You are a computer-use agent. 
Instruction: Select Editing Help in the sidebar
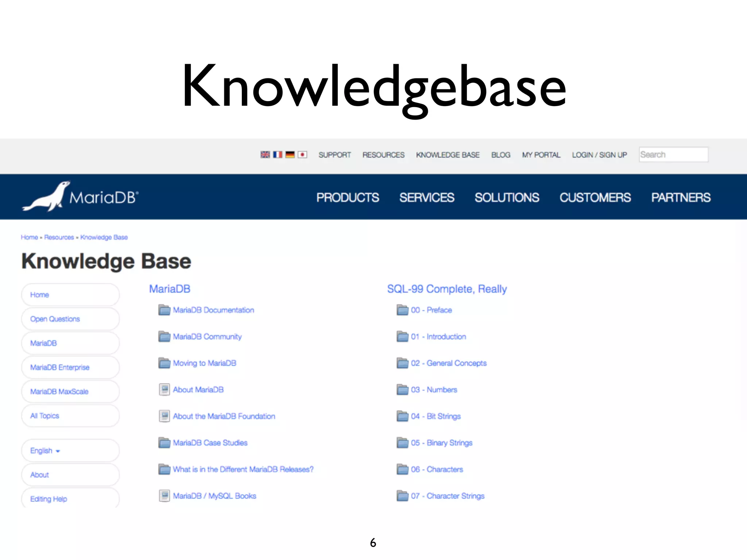coord(70,498)
